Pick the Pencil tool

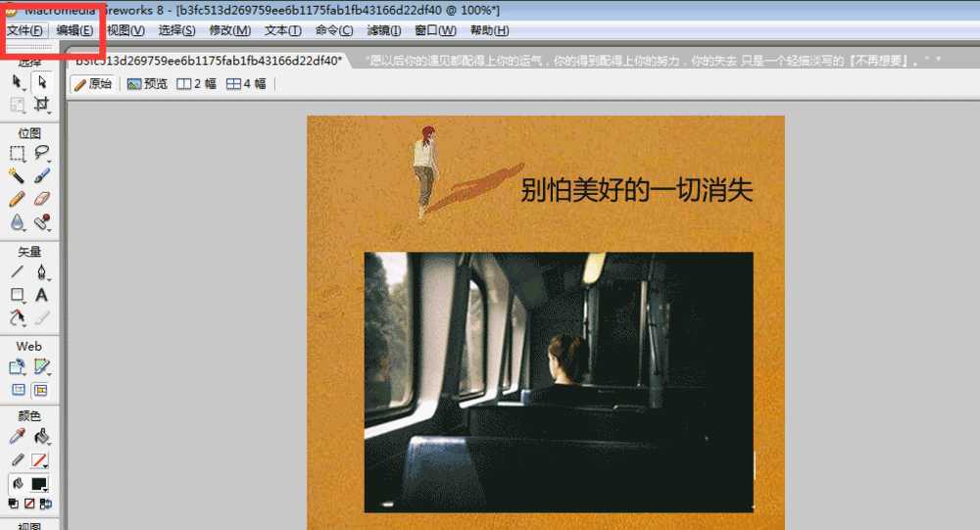click(17, 199)
